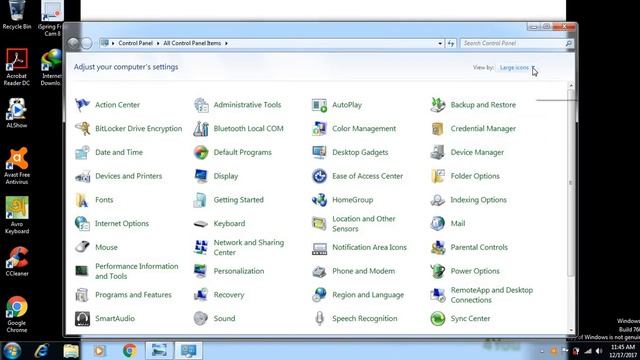Click the Date and Time icon
This screenshot has height=360, width=640.
tap(82, 152)
